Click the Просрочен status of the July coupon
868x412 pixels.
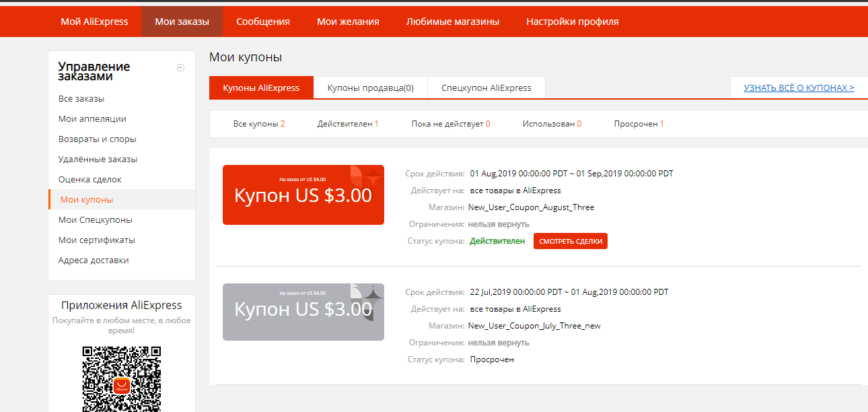point(492,359)
